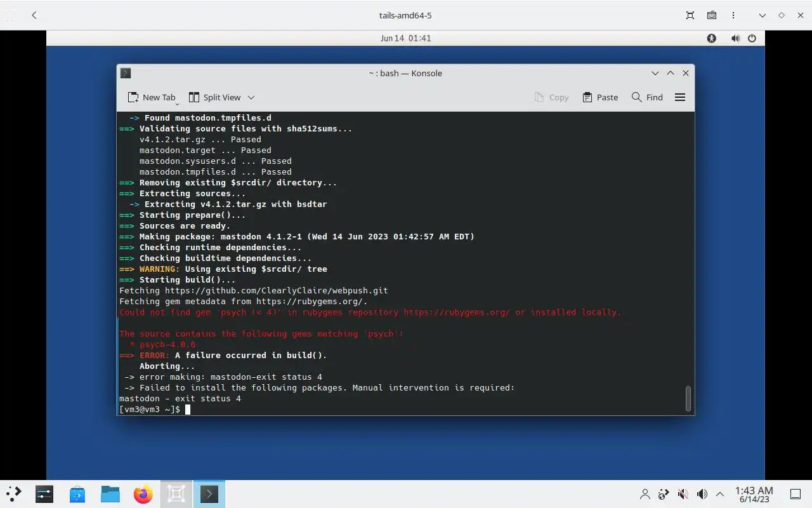This screenshot has height=508, width=812.
Task: Open the three-dot menu in viewer header
Action: pyautogui.click(x=733, y=15)
